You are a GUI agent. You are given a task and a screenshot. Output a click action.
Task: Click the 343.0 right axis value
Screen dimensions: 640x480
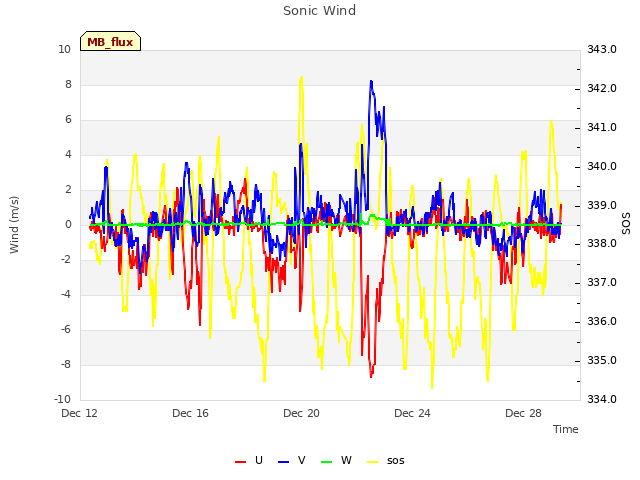click(602, 49)
